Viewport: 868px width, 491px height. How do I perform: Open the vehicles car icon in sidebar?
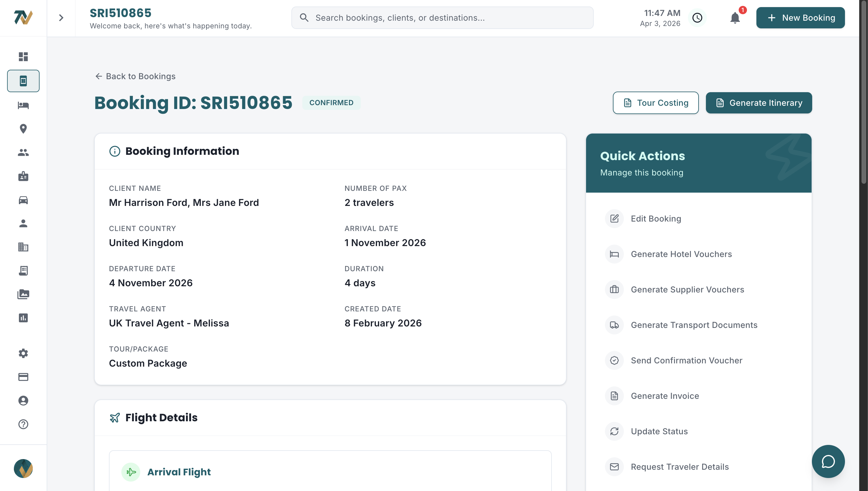pos(23,200)
